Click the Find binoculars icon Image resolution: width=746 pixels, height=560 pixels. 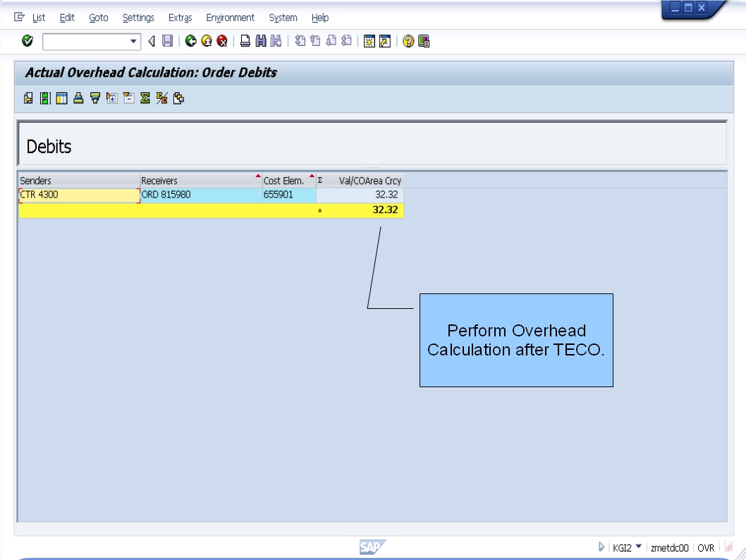pos(261,42)
